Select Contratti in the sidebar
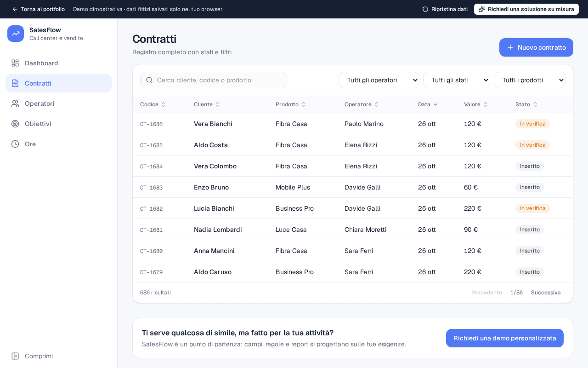The image size is (588, 368). click(x=58, y=83)
